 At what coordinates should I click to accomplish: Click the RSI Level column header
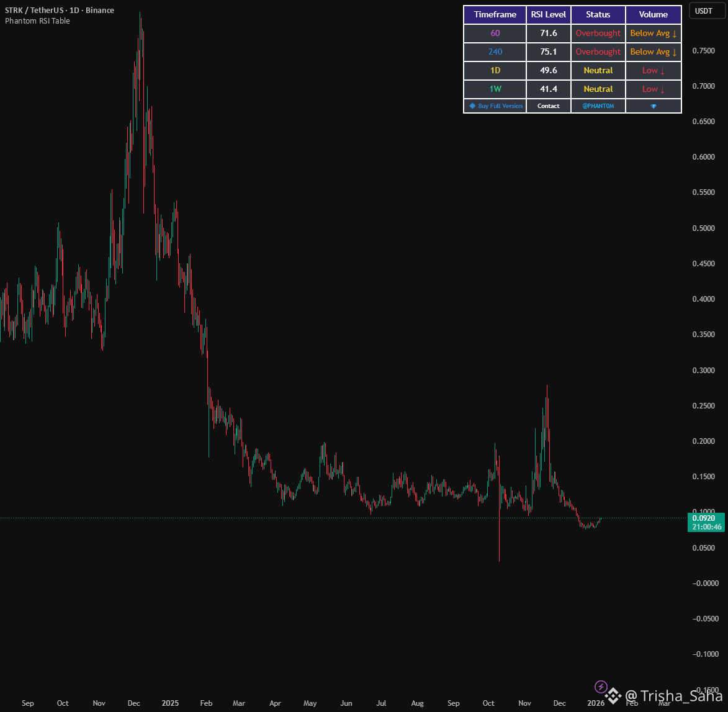tap(548, 14)
